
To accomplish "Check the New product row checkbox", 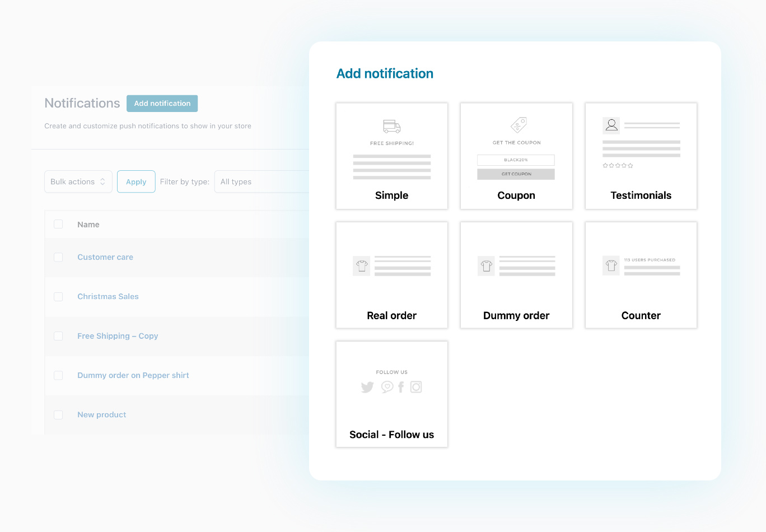I will pyautogui.click(x=58, y=415).
